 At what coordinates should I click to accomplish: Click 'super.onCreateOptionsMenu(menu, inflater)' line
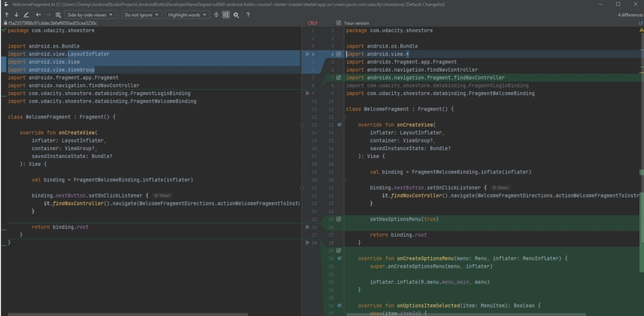pyautogui.click(x=431, y=266)
